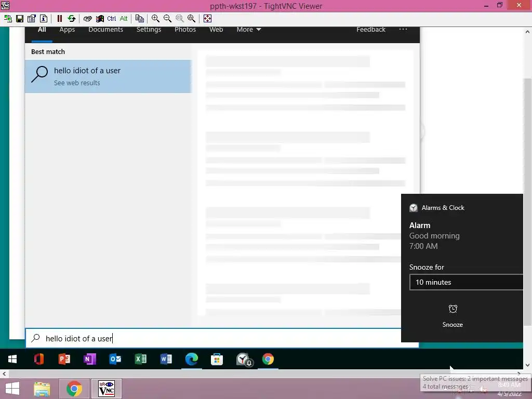Set zoom to auto
Screen dimensions: 532x399
tap(191, 19)
